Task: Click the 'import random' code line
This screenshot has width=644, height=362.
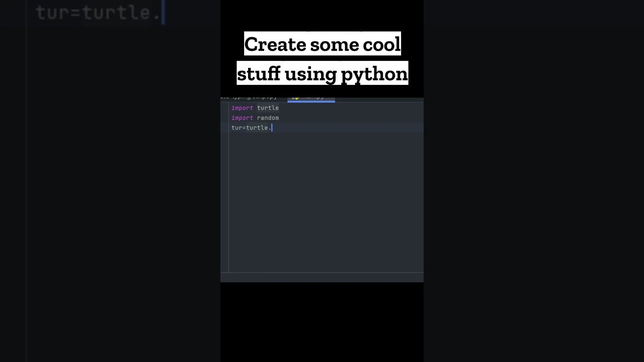Action: [x=255, y=118]
